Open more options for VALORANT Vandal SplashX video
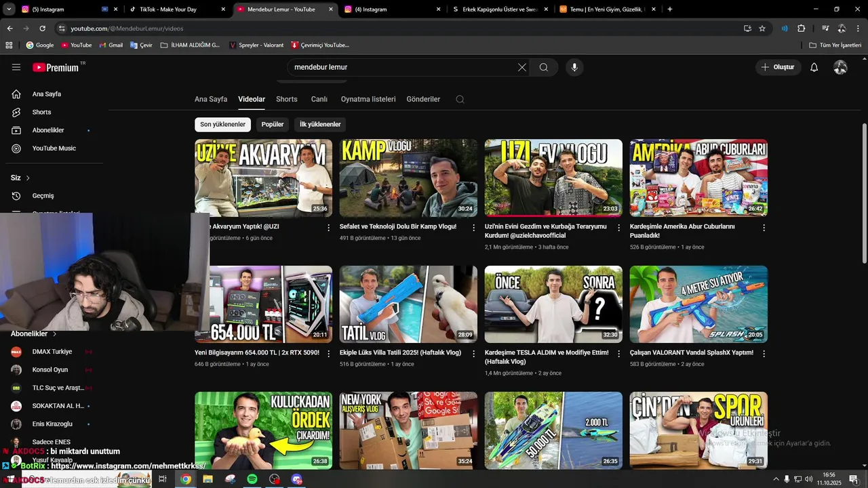 (x=764, y=354)
